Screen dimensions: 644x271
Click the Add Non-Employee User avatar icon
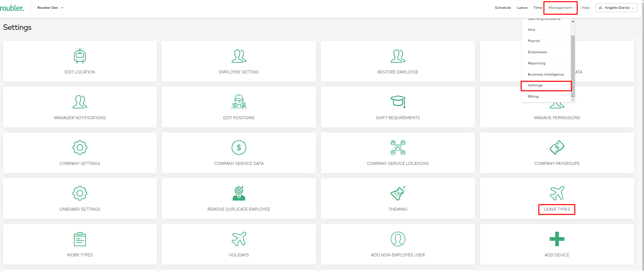(x=398, y=239)
